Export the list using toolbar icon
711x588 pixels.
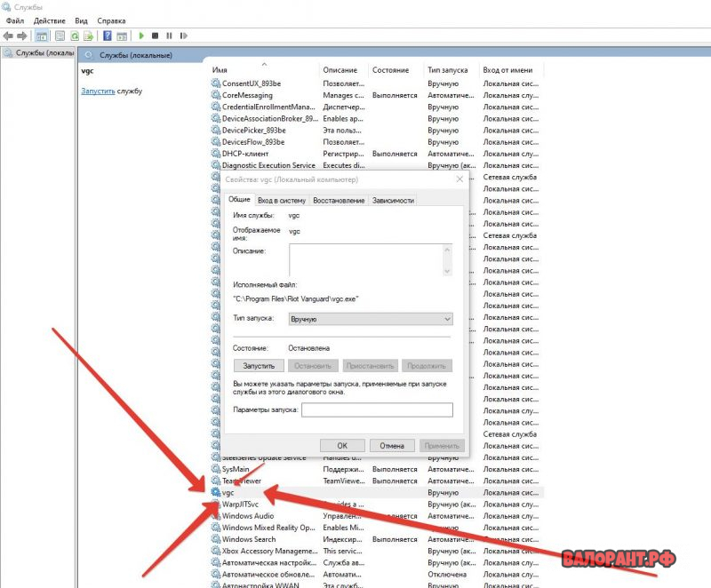click(88, 36)
